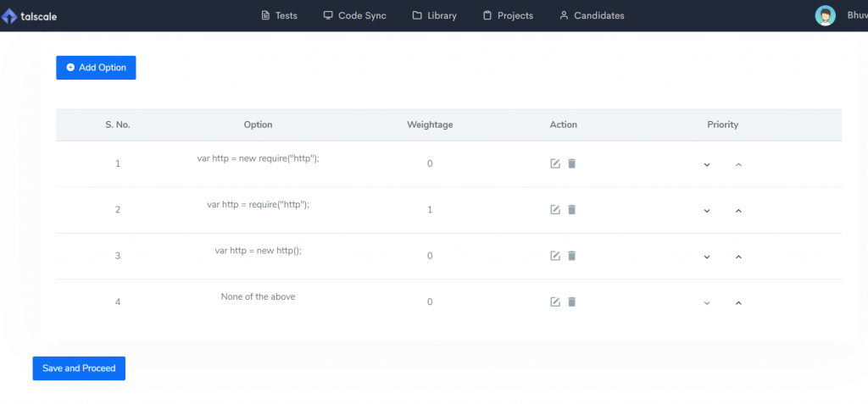
Task: Move option 1 down in priority
Action: [707, 164]
